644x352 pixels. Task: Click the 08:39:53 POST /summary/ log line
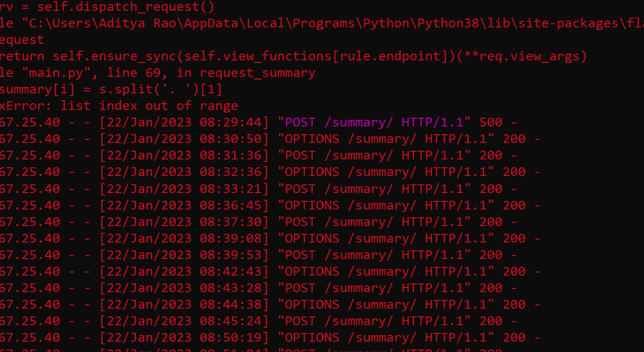[x=258, y=254]
